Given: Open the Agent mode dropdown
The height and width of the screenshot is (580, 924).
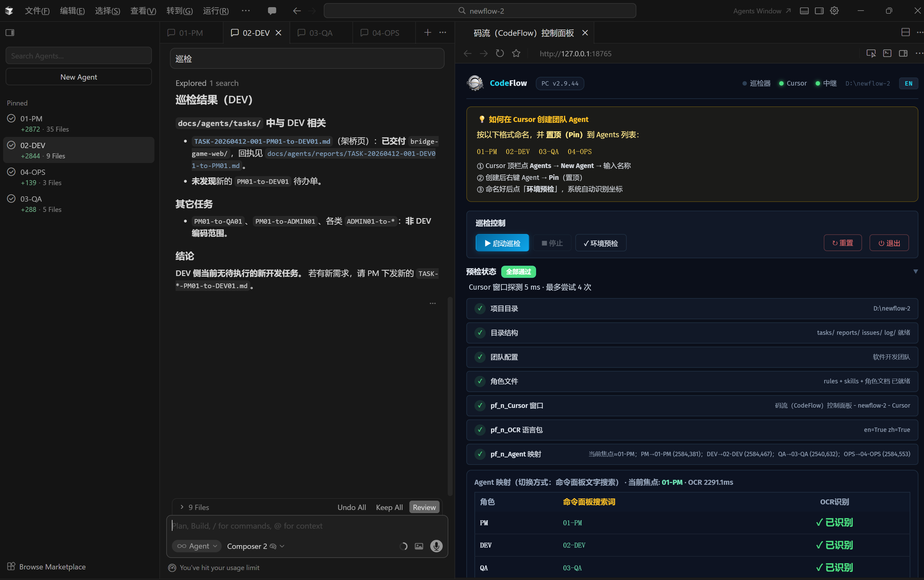Looking at the screenshot, I should tap(197, 546).
